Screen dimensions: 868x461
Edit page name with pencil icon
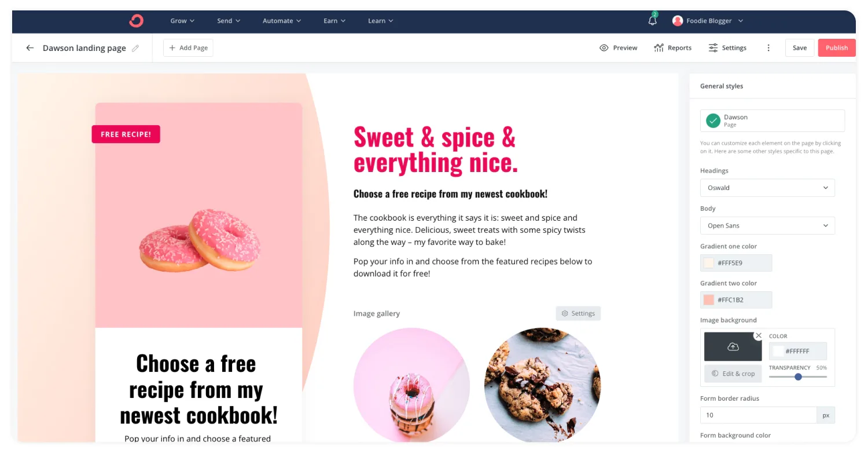tap(135, 48)
